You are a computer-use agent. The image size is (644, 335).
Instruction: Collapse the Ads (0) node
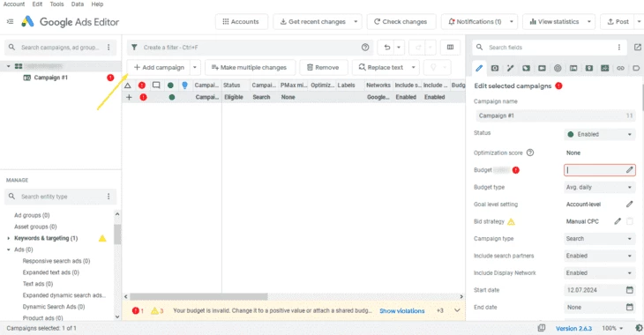8,249
